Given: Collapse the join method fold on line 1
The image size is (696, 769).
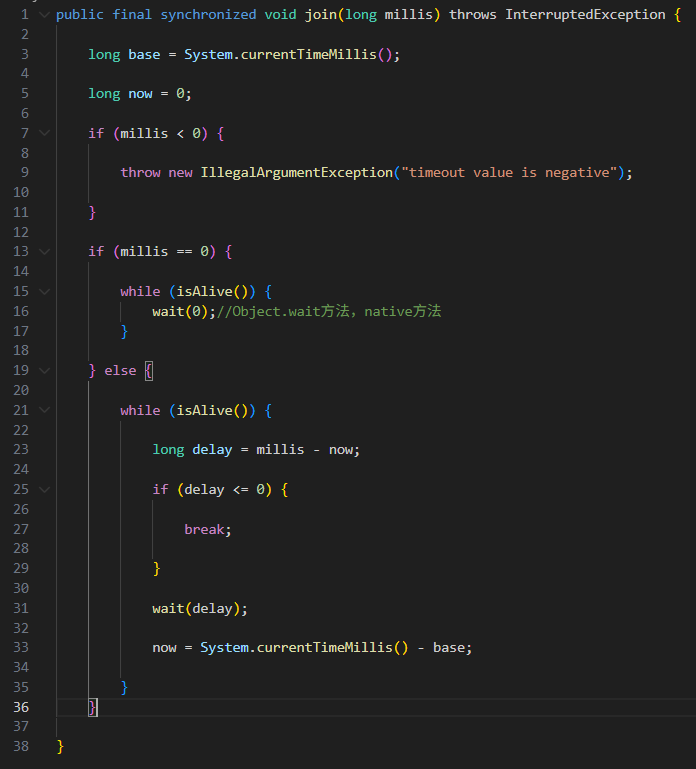Looking at the screenshot, I should (43, 15).
